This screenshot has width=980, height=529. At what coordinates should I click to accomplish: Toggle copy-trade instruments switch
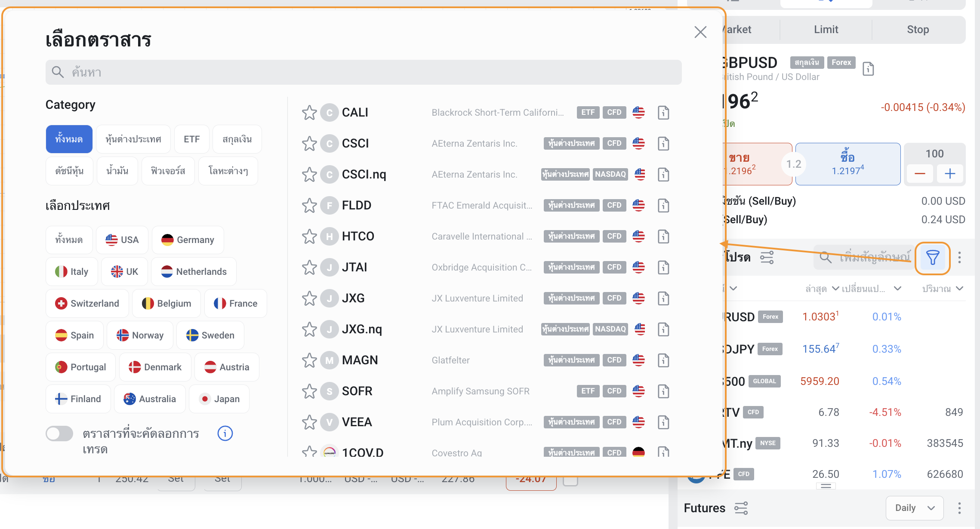[x=60, y=434]
